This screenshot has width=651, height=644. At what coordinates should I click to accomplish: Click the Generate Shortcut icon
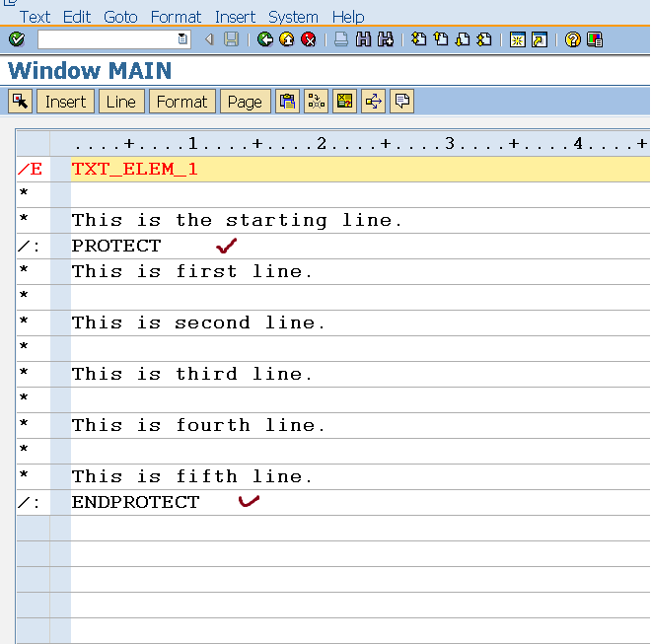(540, 39)
